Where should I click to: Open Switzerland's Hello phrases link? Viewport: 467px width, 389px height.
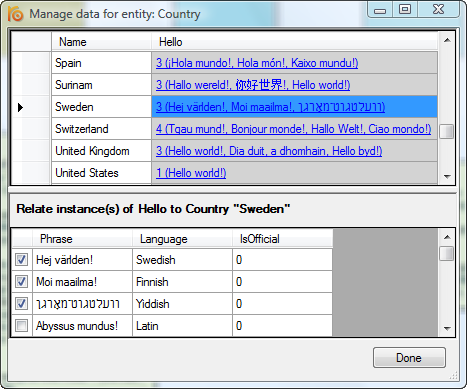coord(293,129)
